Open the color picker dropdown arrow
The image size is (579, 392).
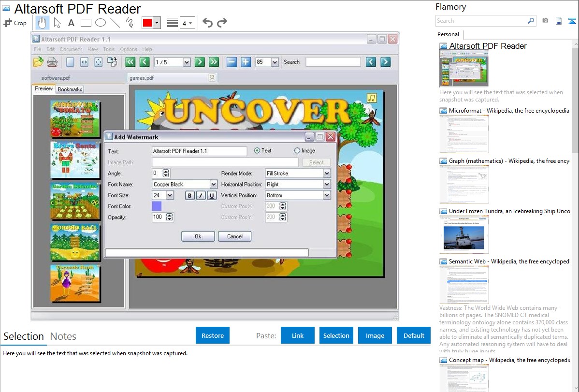157,23
